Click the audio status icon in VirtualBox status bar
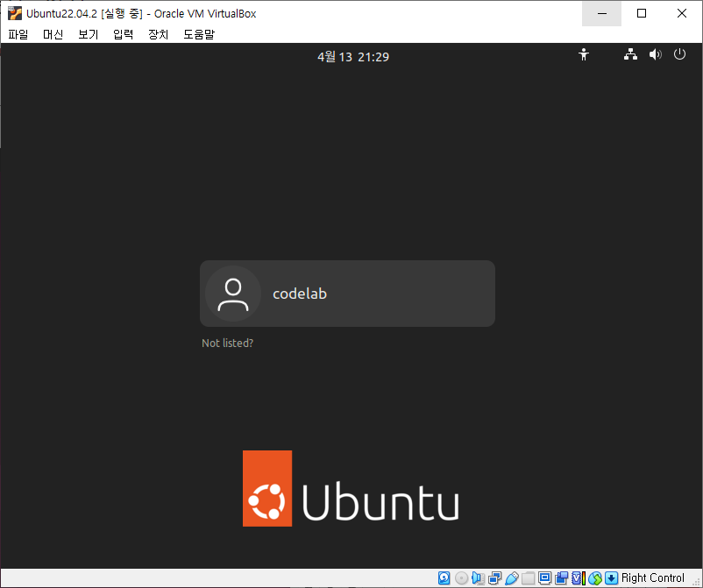Screen dimensions: 703x588 478,578
